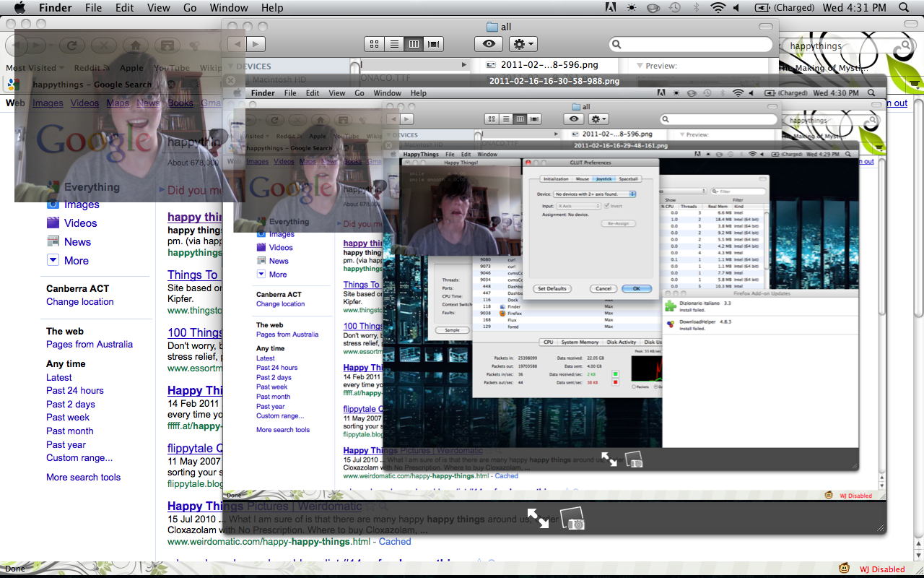This screenshot has width=924, height=578.
Task: Open the Finder gear Action dropdown
Action: coord(523,44)
